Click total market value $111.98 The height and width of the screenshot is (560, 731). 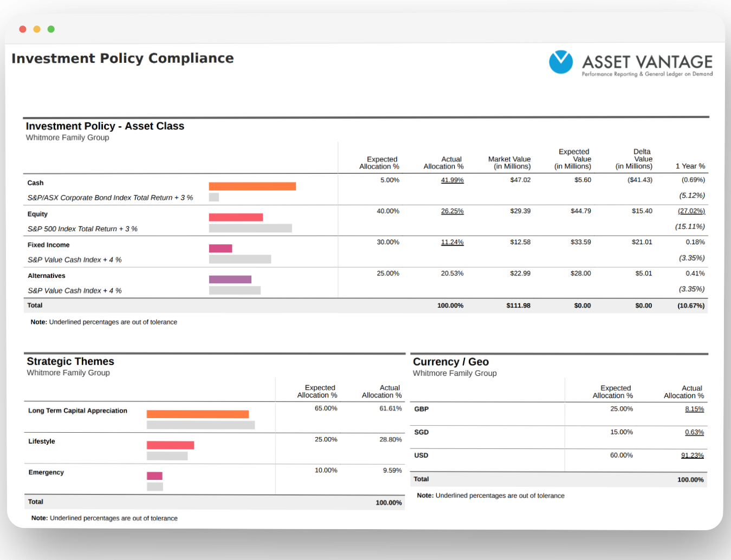(x=519, y=306)
